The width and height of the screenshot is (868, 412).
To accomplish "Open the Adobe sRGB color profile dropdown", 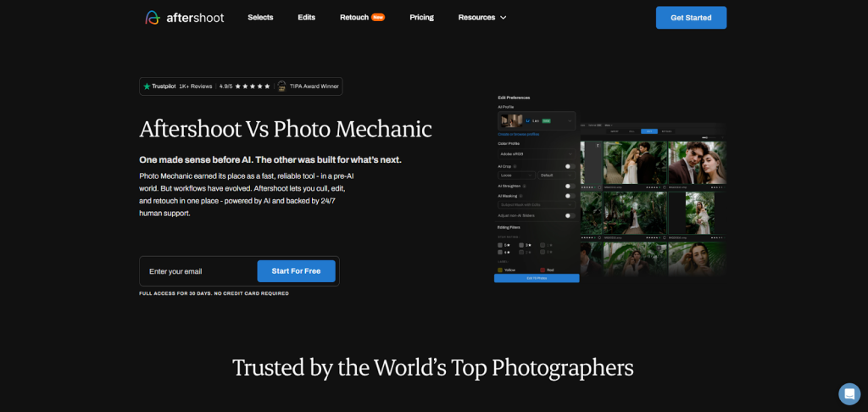I will coord(536,155).
